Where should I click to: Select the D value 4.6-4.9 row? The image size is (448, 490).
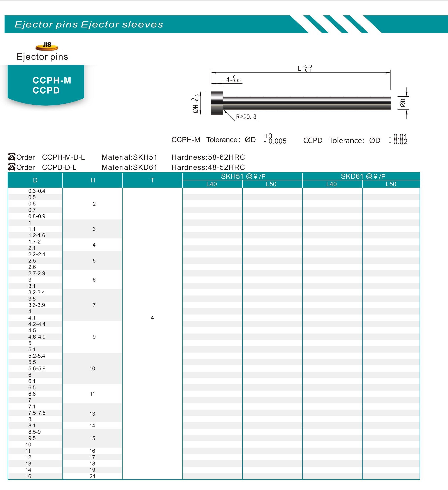pyautogui.click(x=37, y=337)
